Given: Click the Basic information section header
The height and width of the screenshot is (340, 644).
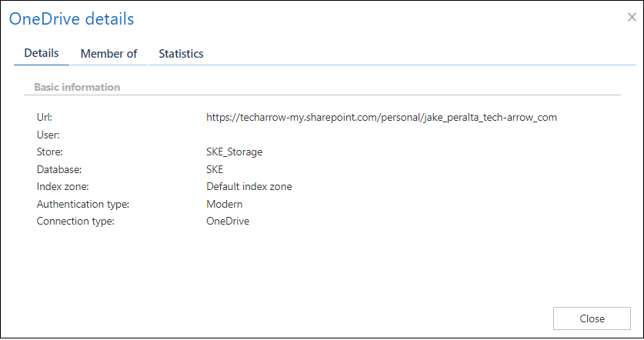Looking at the screenshot, I should coord(77,87).
